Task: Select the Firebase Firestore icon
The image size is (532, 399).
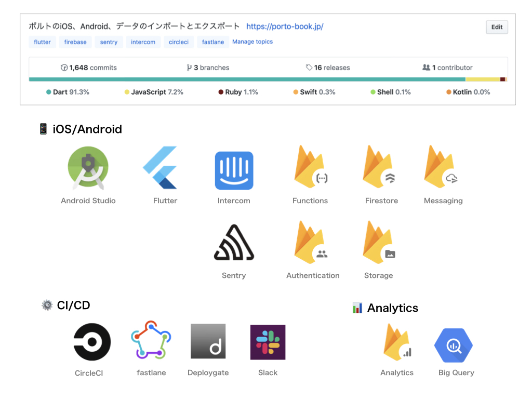Action: click(379, 167)
